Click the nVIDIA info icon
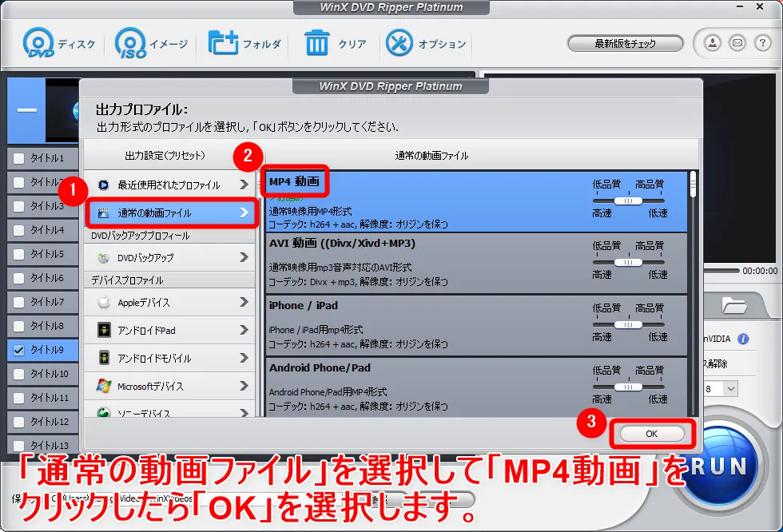The width and height of the screenshot is (783, 532). click(743, 339)
